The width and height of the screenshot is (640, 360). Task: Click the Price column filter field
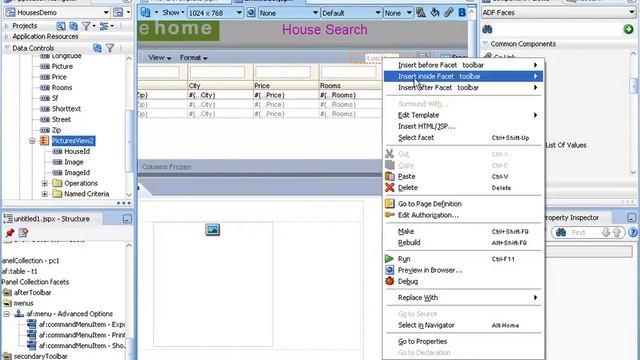point(283,72)
